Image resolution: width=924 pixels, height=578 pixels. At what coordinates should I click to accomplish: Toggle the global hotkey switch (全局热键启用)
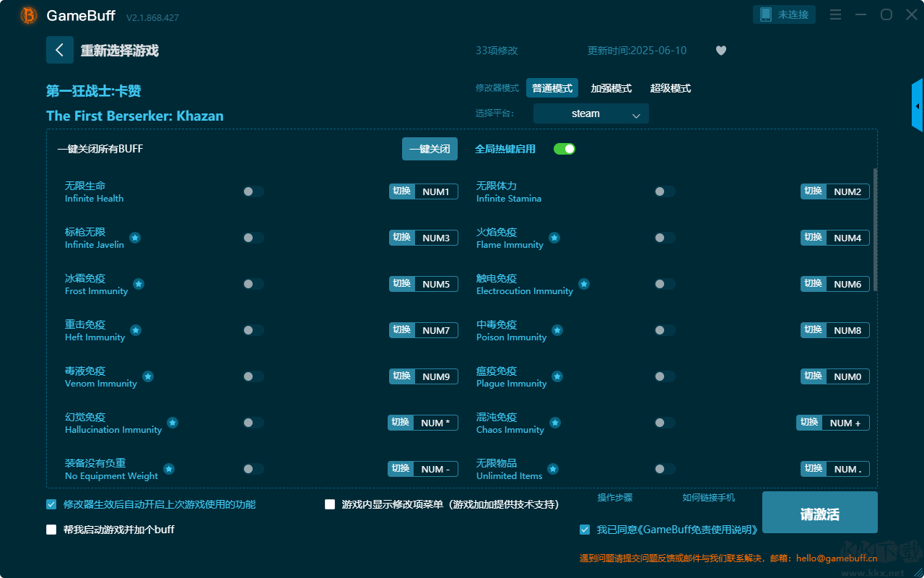click(x=565, y=149)
